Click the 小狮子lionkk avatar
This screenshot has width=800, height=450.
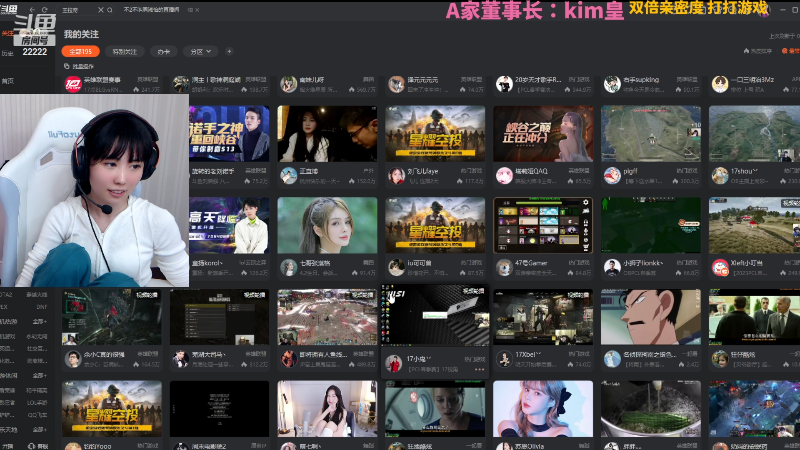(612, 267)
